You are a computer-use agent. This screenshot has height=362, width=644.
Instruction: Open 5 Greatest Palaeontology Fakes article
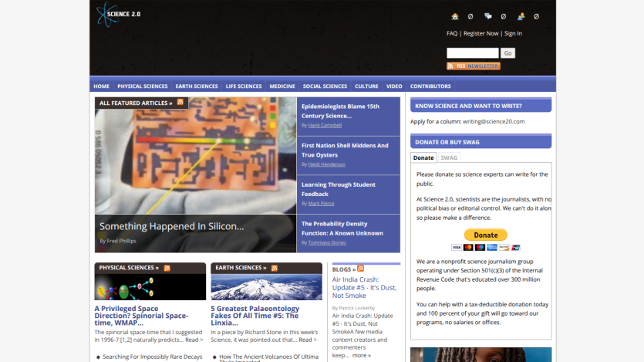coord(255,316)
